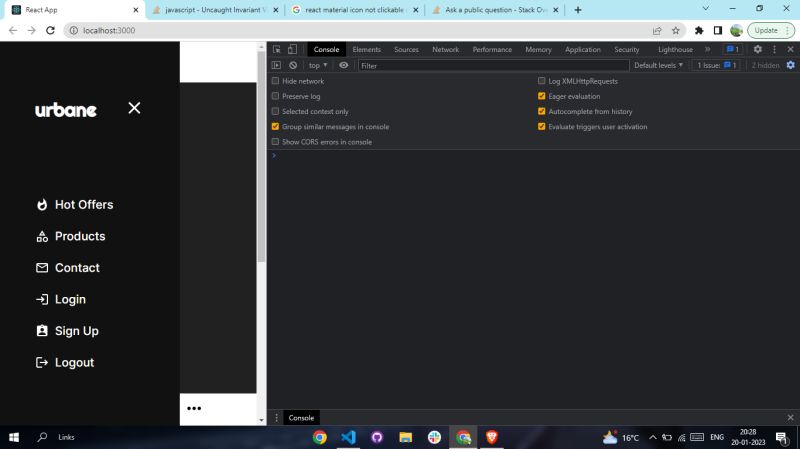Open the Lighthouse tab
Image resolution: width=800 pixels, height=449 pixels.
coord(675,49)
